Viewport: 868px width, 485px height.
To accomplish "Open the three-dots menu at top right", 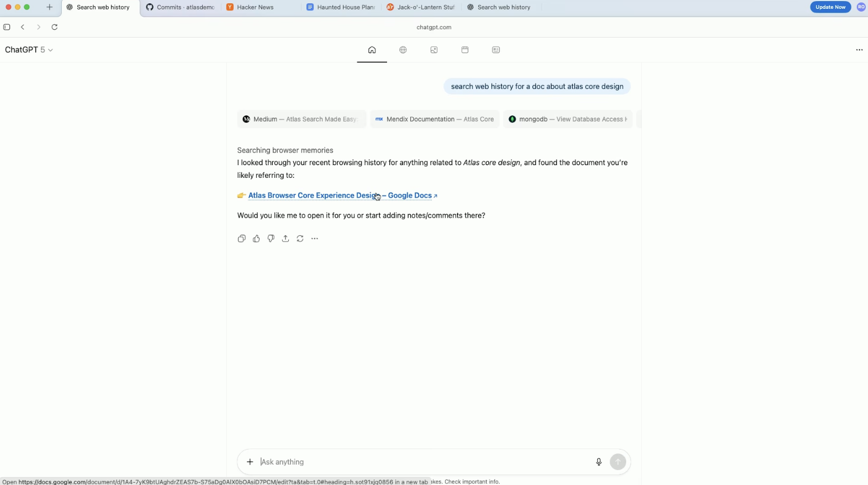I will (859, 50).
